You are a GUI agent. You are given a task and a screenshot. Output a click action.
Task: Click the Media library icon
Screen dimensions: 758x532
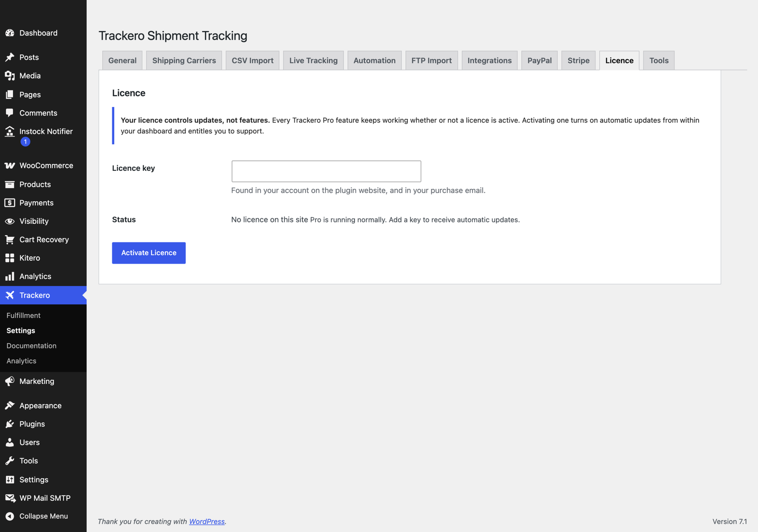point(9,76)
